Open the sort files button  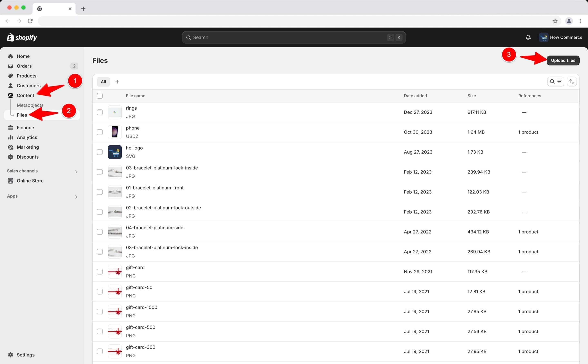click(572, 82)
